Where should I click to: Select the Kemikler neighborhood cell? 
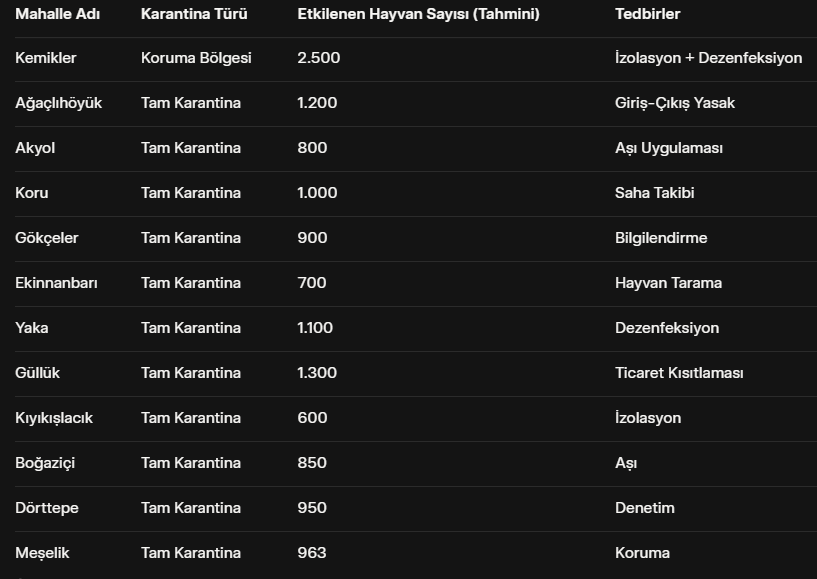coord(46,58)
